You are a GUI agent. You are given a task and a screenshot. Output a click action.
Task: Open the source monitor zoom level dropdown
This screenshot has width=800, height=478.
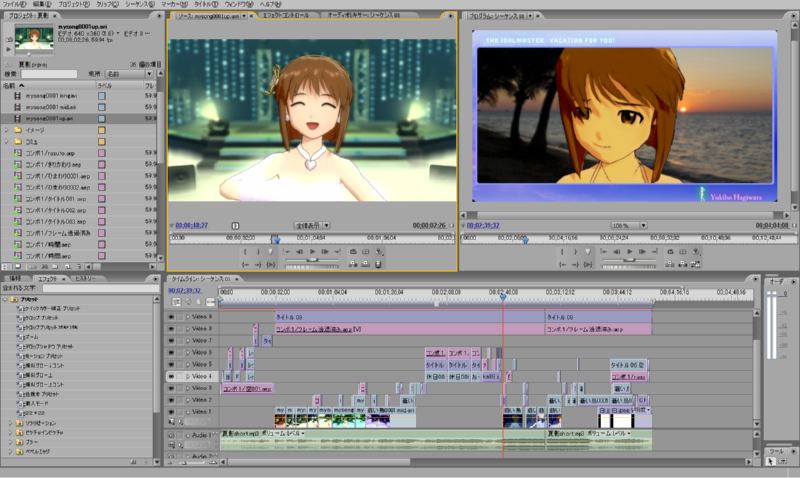[313, 225]
